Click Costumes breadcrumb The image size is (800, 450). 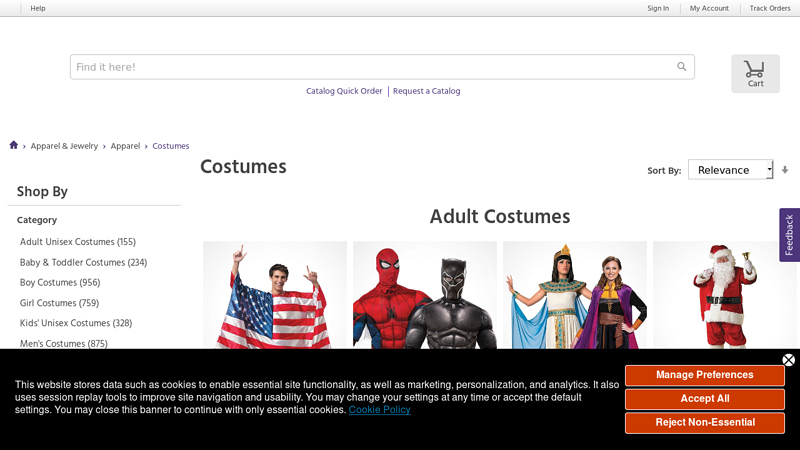coord(170,146)
